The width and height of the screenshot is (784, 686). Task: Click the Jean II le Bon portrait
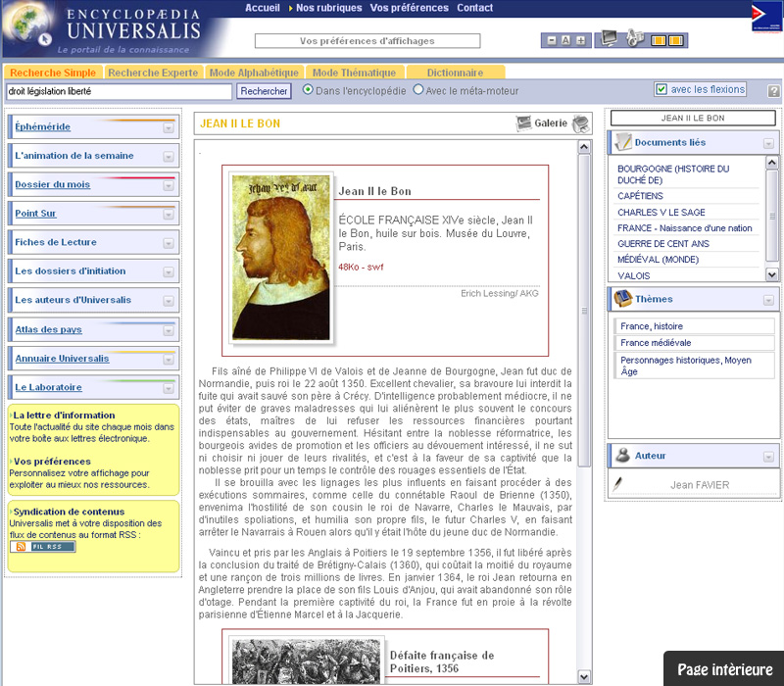tap(281, 258)
